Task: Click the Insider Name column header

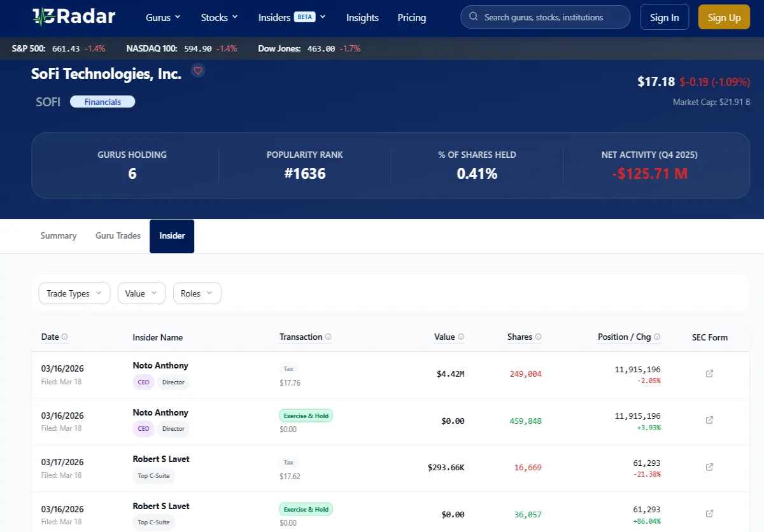Action: (x=158, y=337)
